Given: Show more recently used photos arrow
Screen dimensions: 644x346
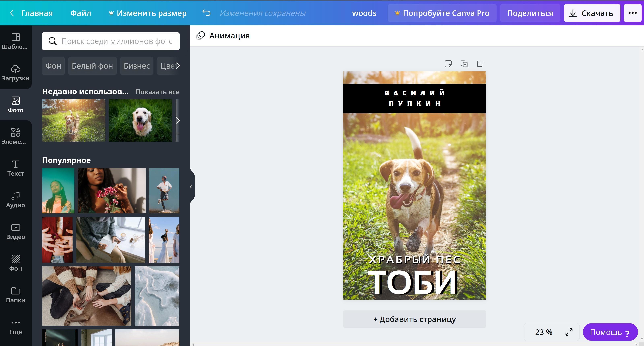Looking at the screenshot, I should click(178, 120).
